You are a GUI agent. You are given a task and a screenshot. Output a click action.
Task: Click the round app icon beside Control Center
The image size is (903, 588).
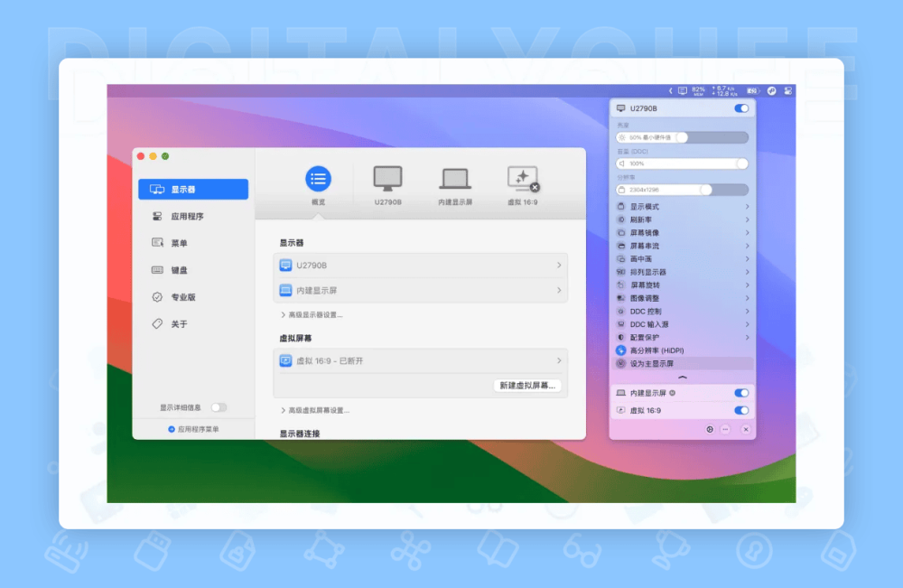pos(772,91)
